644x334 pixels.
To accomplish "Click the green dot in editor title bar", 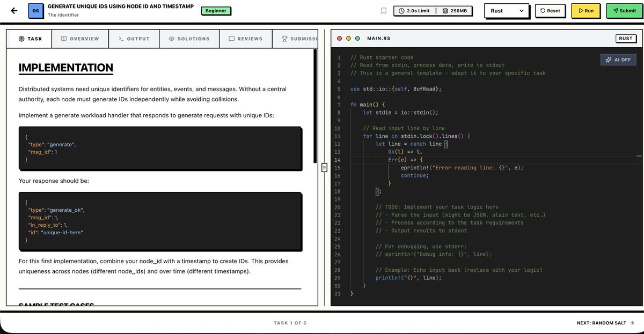I will (357, 39).
